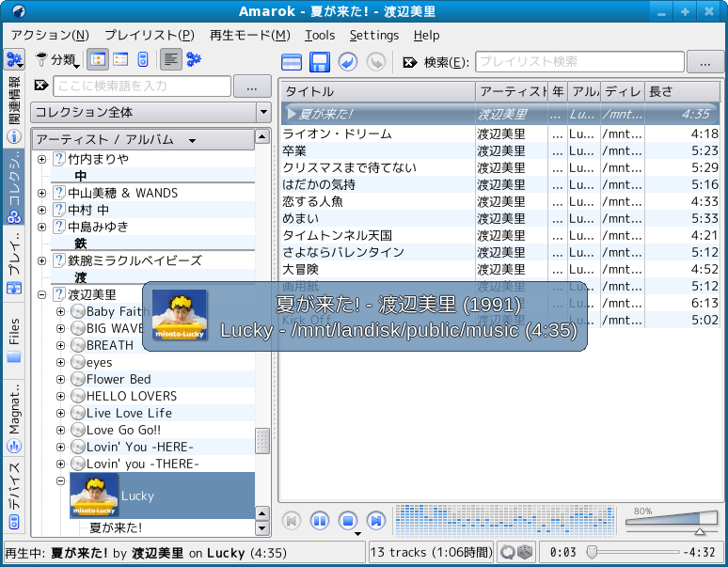Sort playlist by タイトル column
Image resolution: width=728 pixels, height=567 pixels.
point(378,92)
